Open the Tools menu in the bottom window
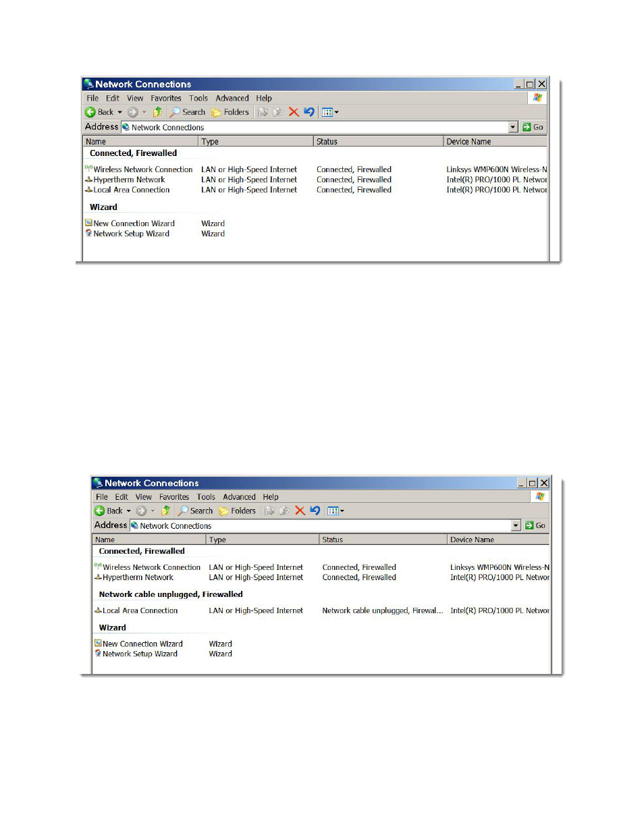This screenshot has height=834, width=644. pos(206,496)
